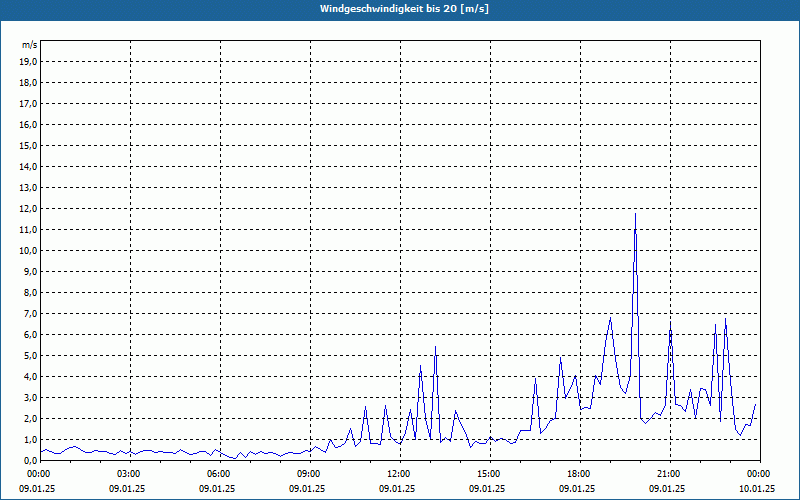800x500 pixels.
Task: Click the '18:00' x-axis time label
Action: 577,474
